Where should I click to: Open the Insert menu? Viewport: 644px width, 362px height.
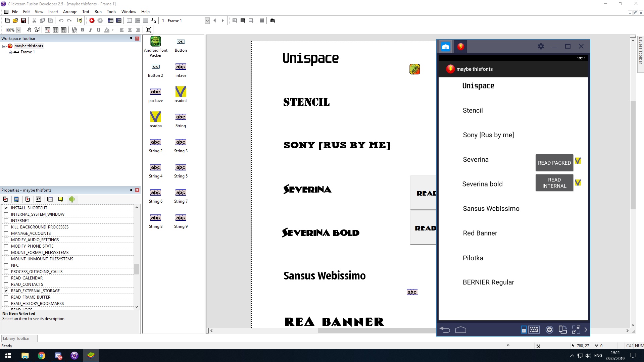point(53,11)
